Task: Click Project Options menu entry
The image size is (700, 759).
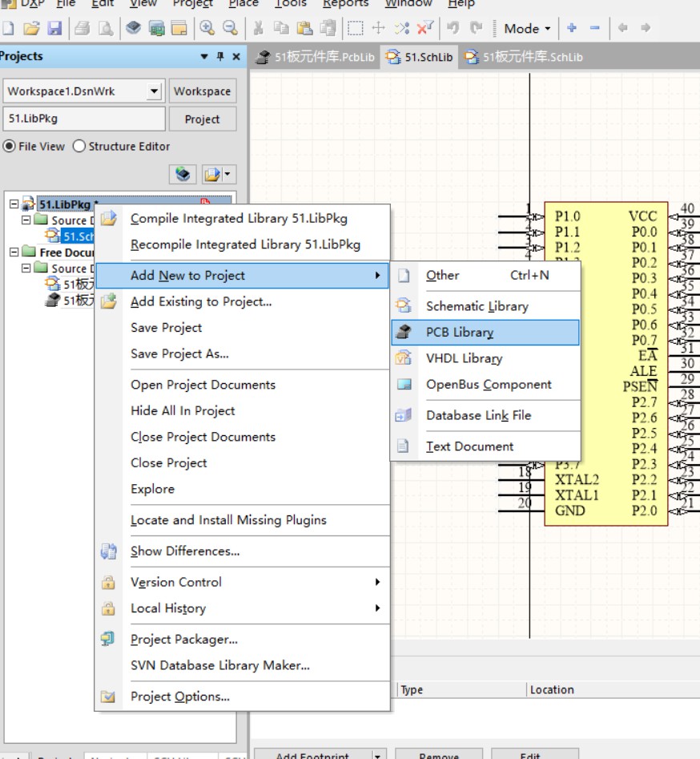Action: (x=243, y=696)
